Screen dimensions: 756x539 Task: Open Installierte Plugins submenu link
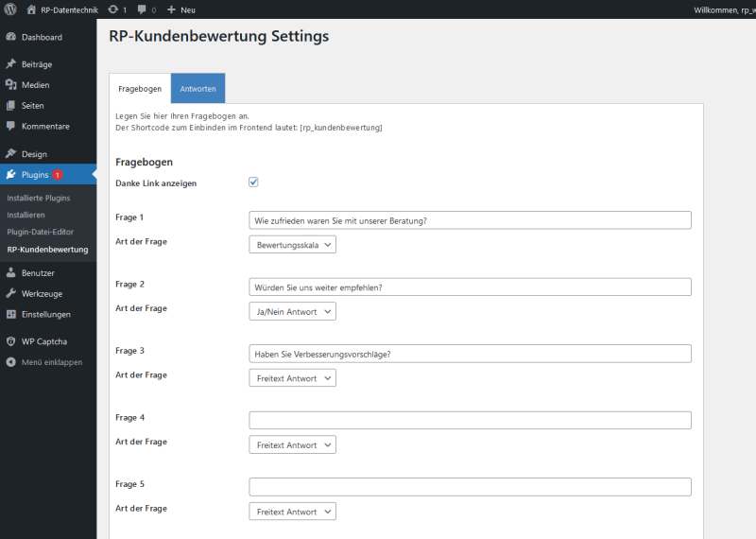click(x=39, y=198)
